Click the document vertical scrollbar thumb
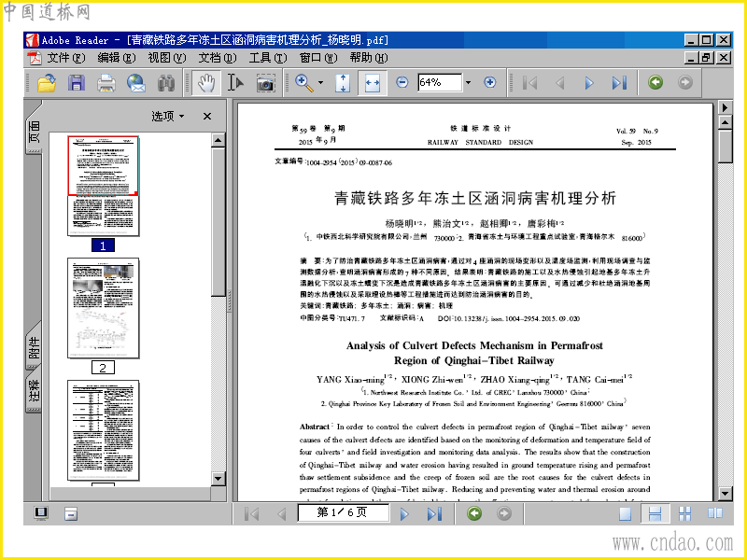747x560 pixels. point(726,147)
